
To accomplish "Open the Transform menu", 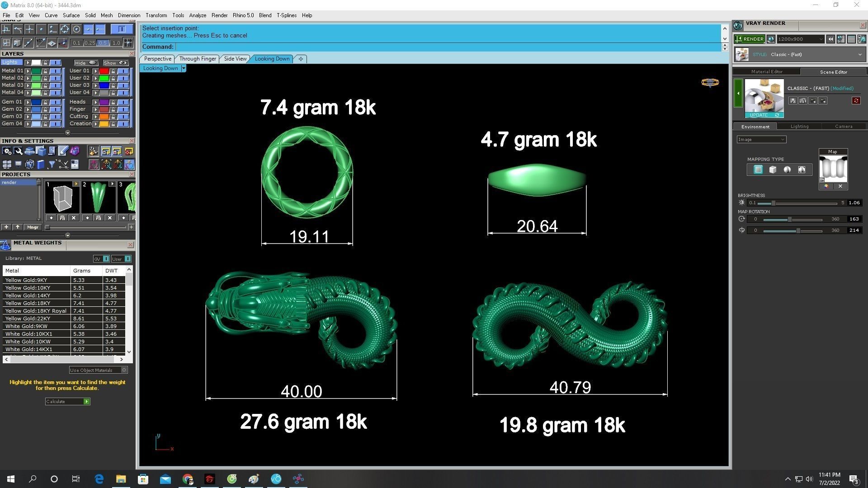I will pos(156,15).
